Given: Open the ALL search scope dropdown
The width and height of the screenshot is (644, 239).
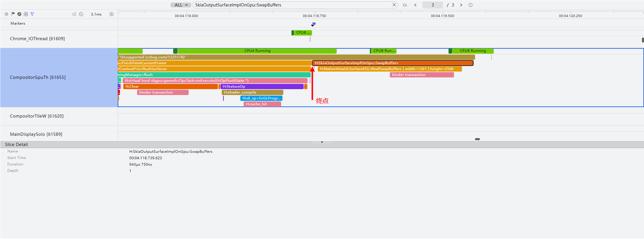Looking at the screenshot, I should [181, 5].
